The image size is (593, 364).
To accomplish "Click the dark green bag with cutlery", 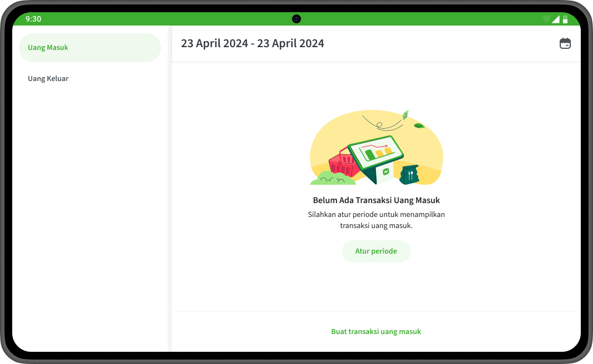I will tap(410, 175).
